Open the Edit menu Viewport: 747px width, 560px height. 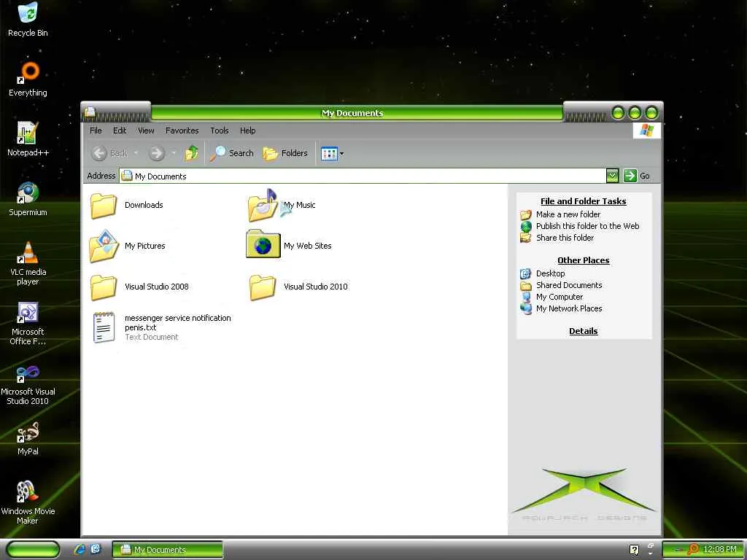(x=120, y=131)
